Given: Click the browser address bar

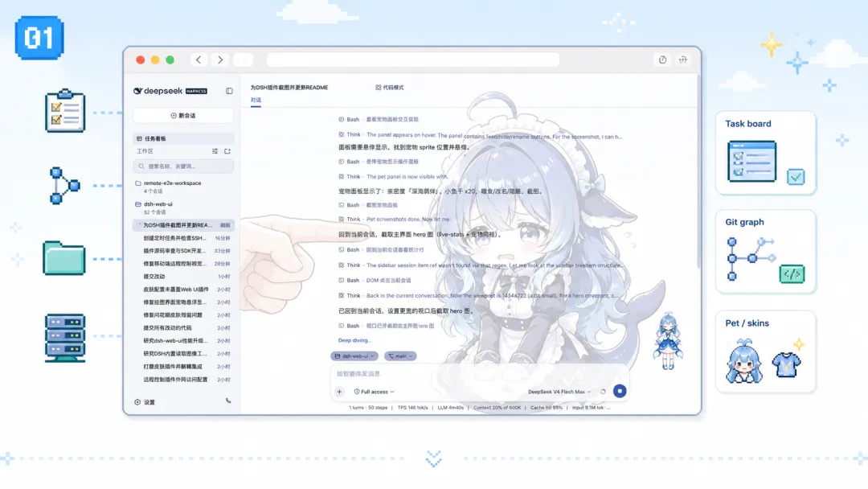Looking at the screenshot, I should (x=413, y=60).
